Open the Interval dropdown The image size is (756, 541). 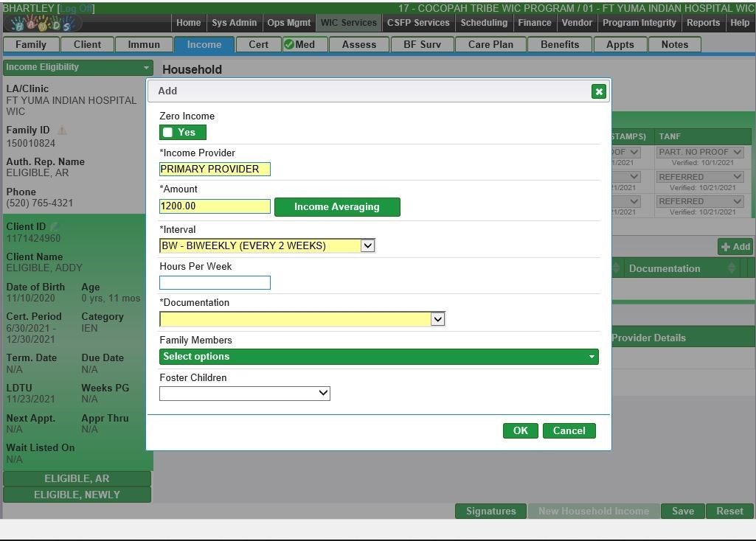coord(367,245)
